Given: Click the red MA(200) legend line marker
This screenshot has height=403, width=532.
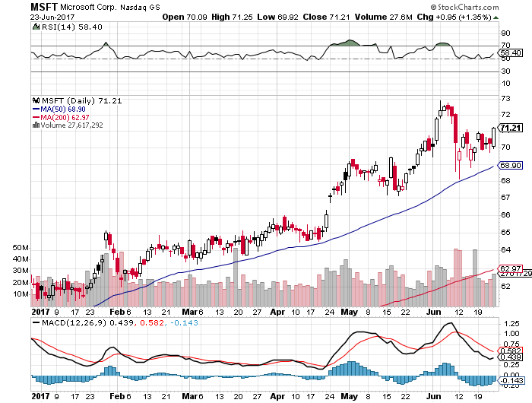Looking at the screenshot, I should tap(35, 116).
